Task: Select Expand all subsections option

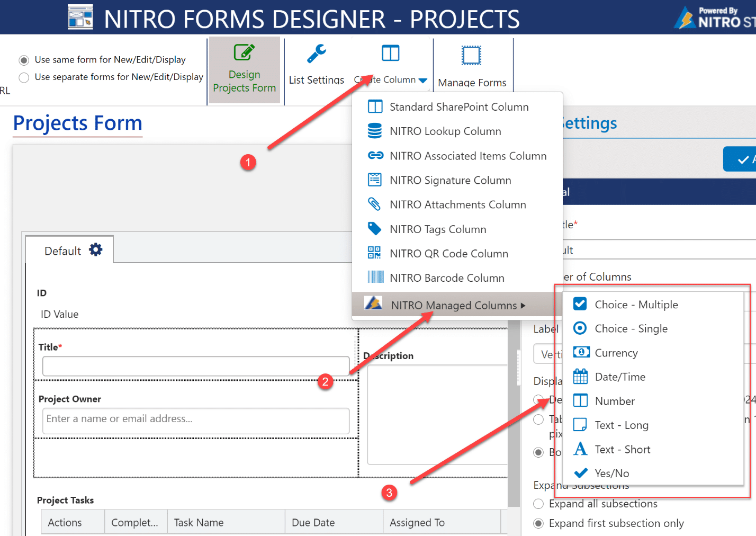Action: coord(538,504)
